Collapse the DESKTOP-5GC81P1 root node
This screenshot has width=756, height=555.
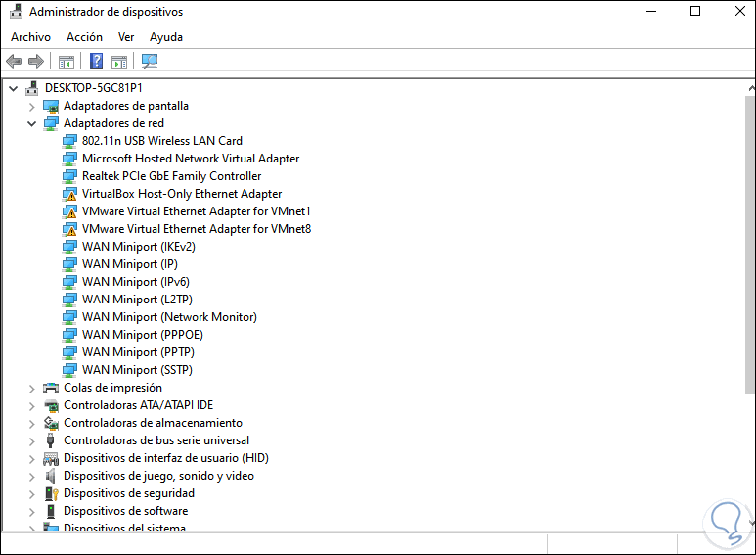[x=14, y=88]
